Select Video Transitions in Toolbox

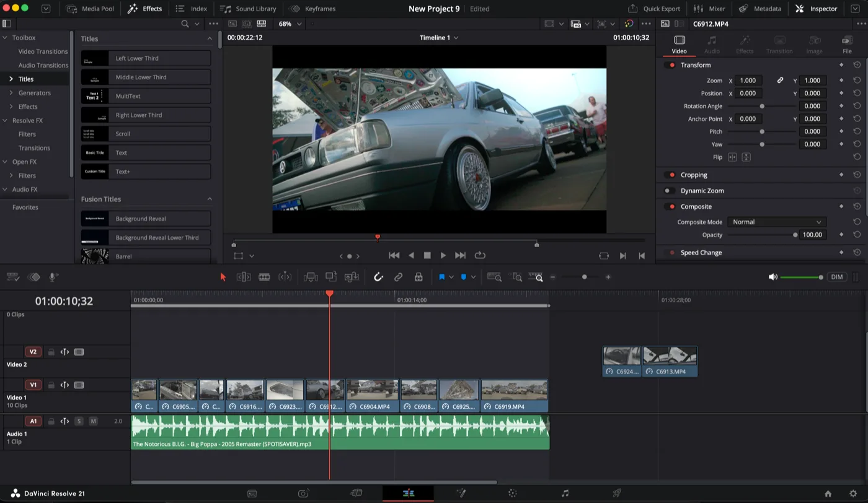coord(43,51)
